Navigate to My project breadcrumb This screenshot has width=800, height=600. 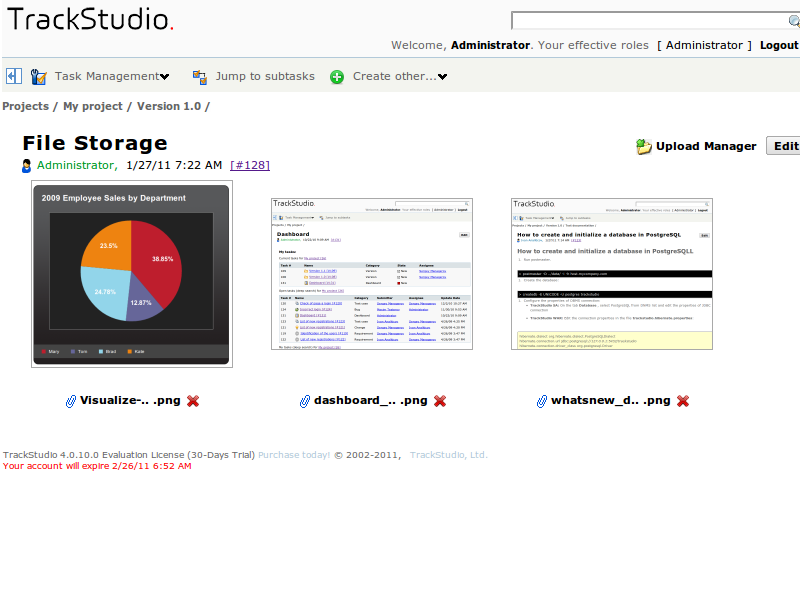click(x=93, y=106)
